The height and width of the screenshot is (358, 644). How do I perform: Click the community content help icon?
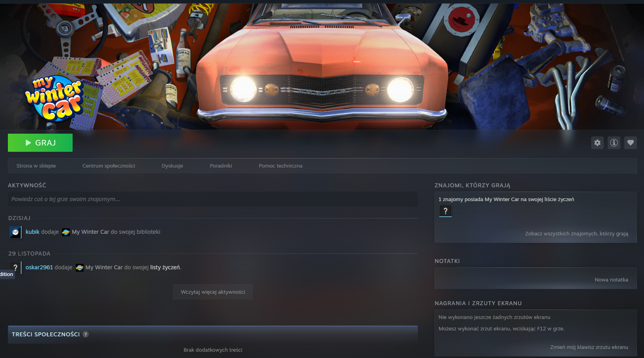tap(86, 334)
